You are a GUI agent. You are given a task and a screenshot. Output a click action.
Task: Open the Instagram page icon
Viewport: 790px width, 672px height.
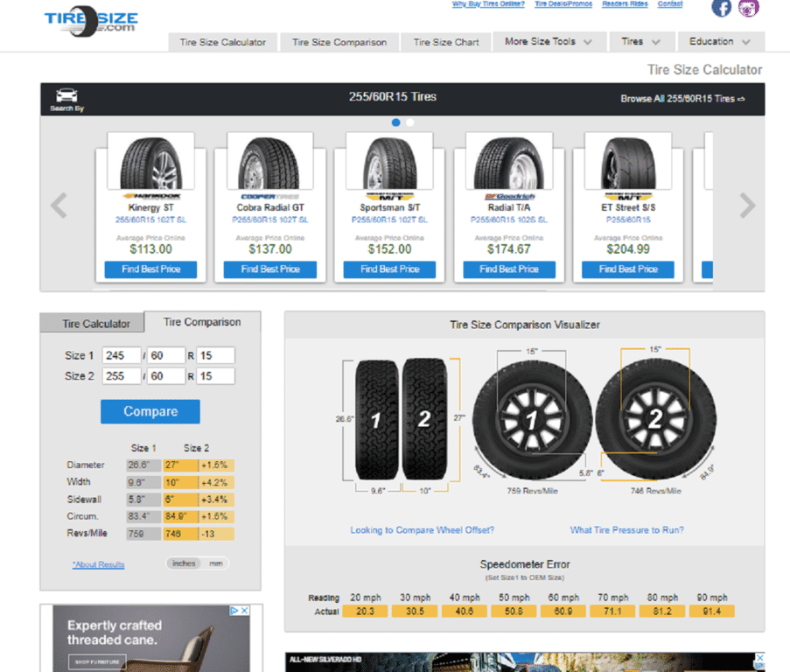(749, 8)
